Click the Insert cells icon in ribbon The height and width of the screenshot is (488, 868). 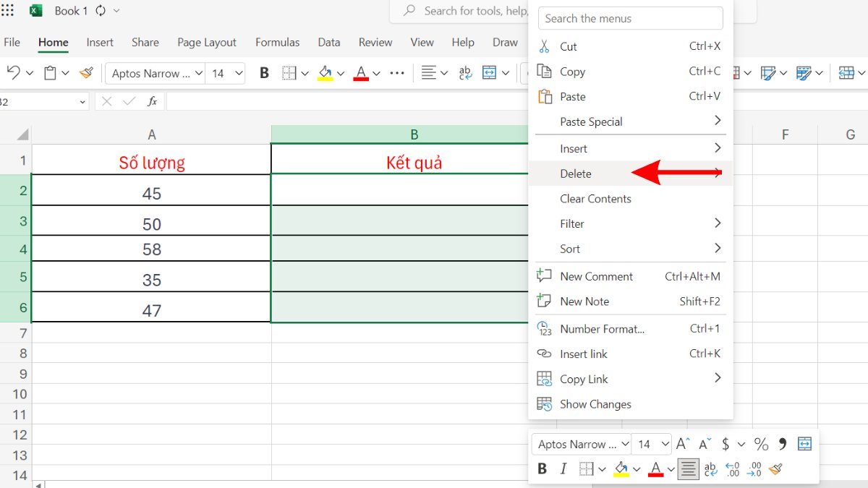(x=846, y=73)
